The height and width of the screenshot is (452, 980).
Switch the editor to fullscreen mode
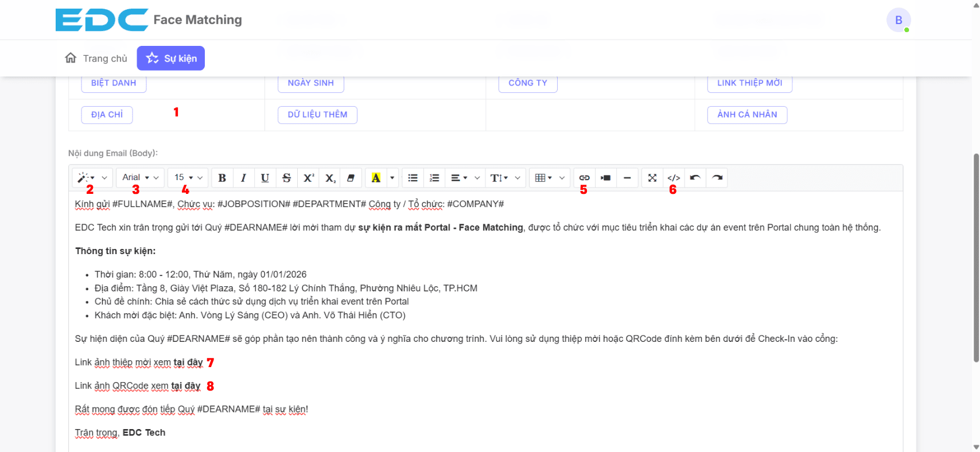click(652, 178)
